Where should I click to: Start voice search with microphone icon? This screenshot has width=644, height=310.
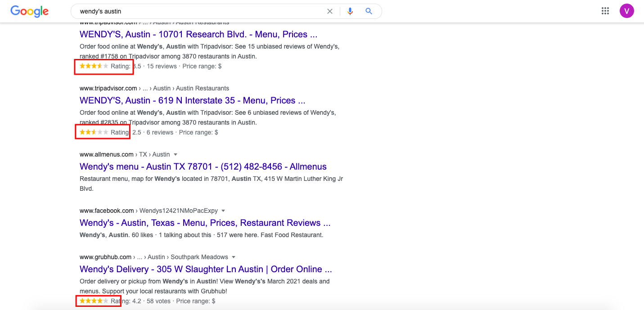(x=350, y=11)
